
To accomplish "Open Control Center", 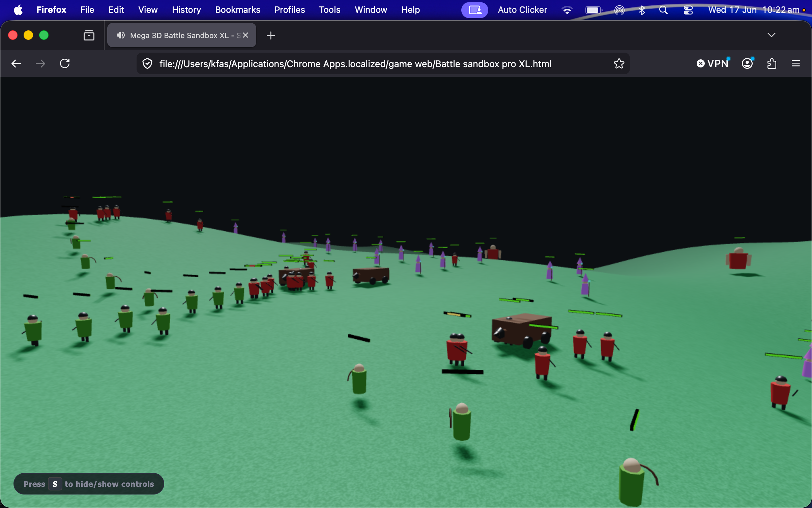I will click(x=688, y=10).
